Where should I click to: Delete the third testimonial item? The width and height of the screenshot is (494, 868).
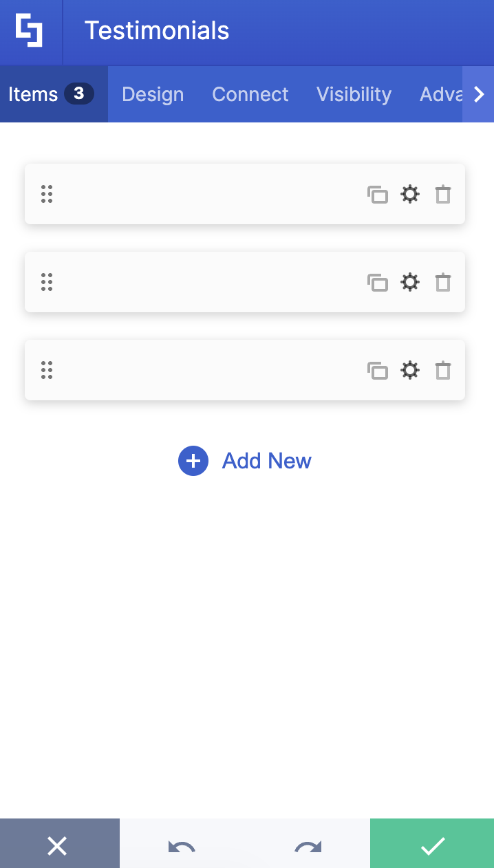(442, 370)
